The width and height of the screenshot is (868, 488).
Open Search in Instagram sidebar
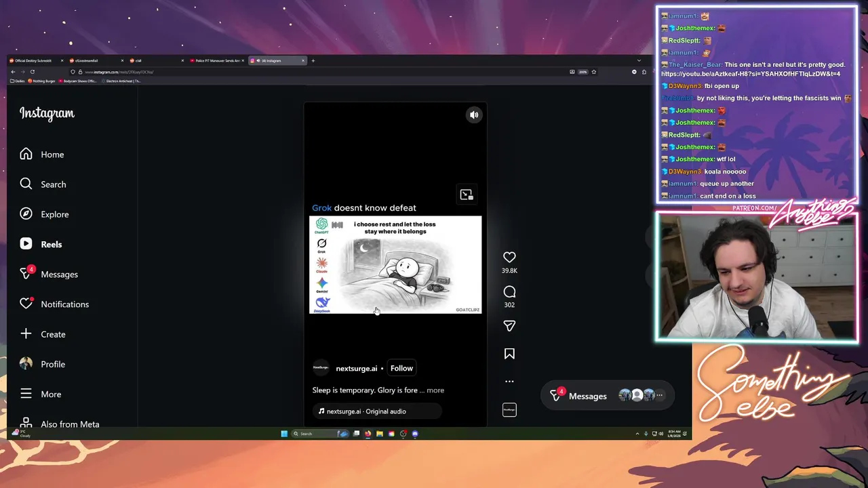coord(43,184)
